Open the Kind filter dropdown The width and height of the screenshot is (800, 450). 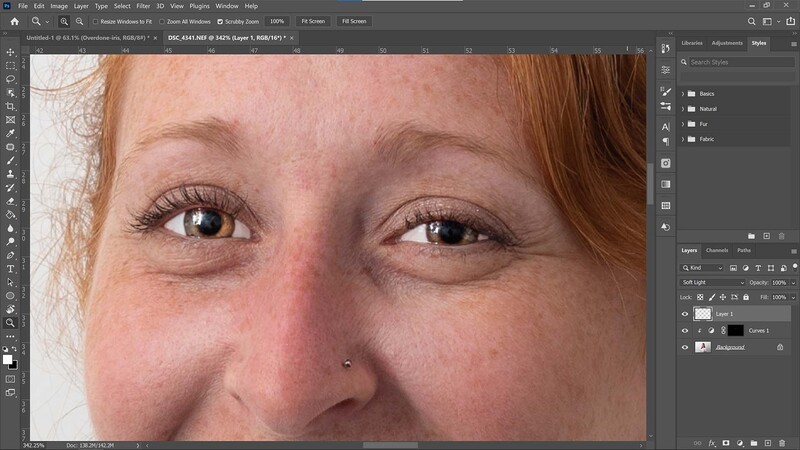(x=702, y=268)
